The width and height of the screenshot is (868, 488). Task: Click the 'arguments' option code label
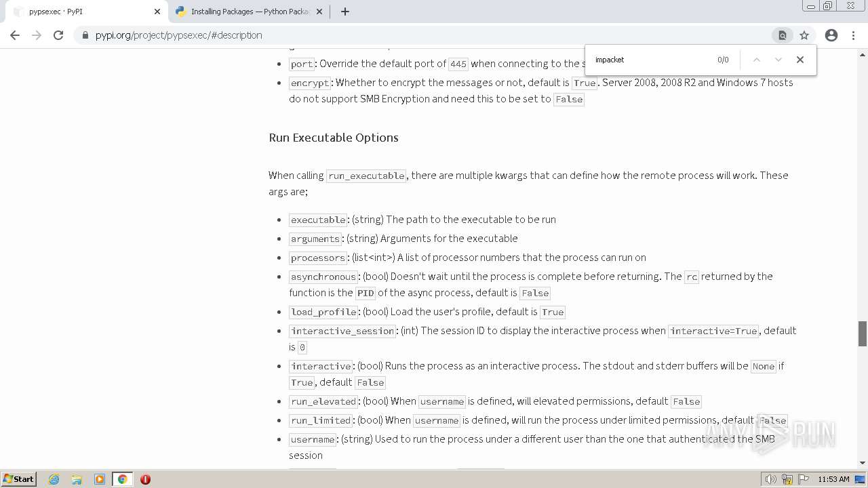pyautogui.click(x=315, y=239)
